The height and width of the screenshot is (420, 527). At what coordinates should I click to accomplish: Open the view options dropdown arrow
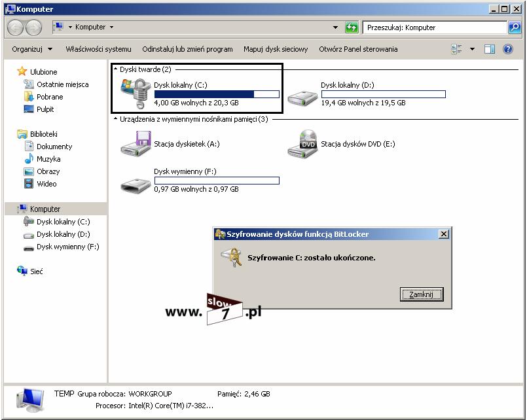coord(472,49)
